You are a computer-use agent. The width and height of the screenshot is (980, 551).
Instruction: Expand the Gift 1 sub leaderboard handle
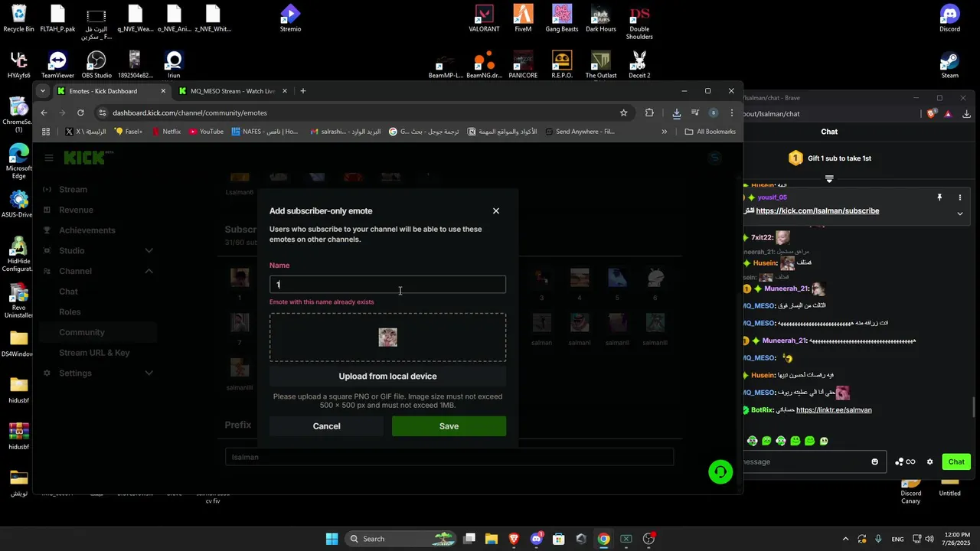pyautogui.click(x=829, y=179)
